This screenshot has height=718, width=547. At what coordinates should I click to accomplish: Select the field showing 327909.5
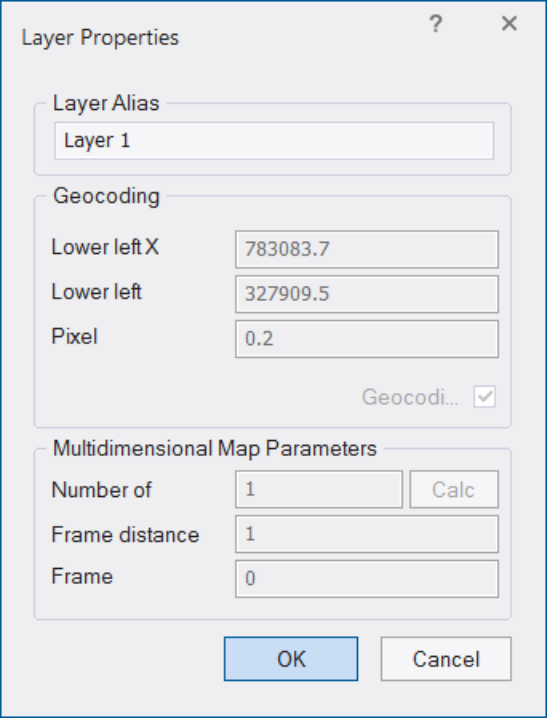click(x=367, y=294)
